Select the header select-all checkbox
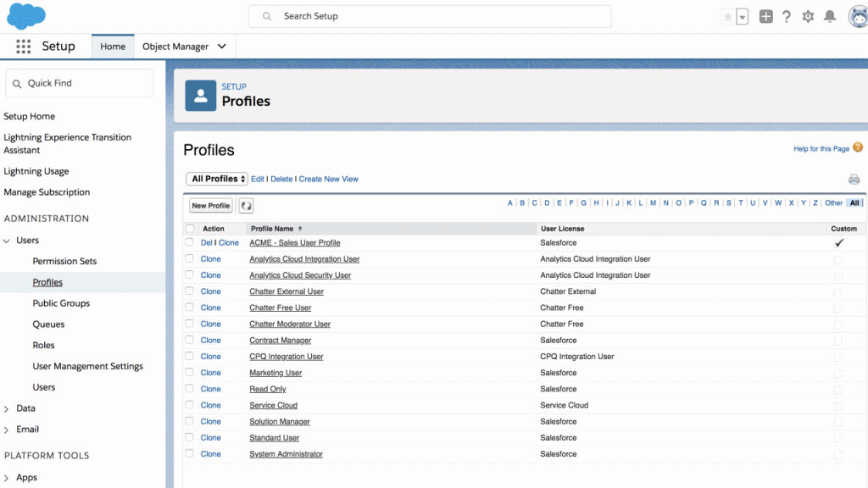This screenshot has height=488, width=868. pyautogui.click(x=190, y=229)
